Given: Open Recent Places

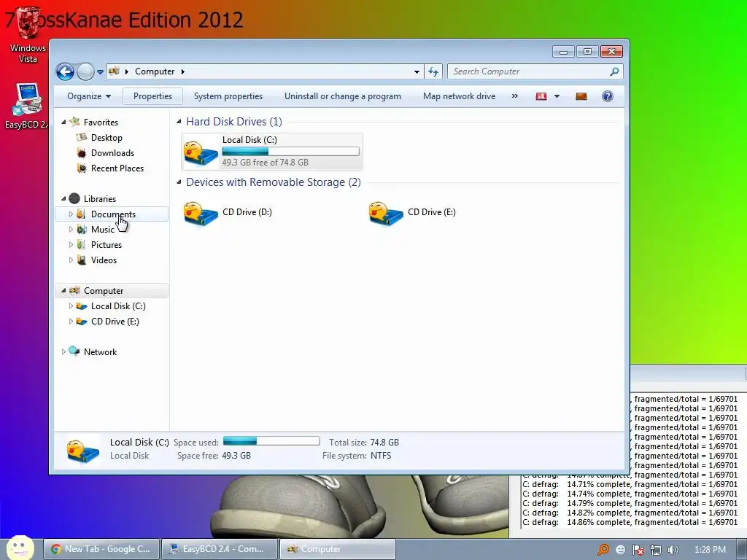Looking at the screenshot, I should pyautogui.click(x=117, y=168).
